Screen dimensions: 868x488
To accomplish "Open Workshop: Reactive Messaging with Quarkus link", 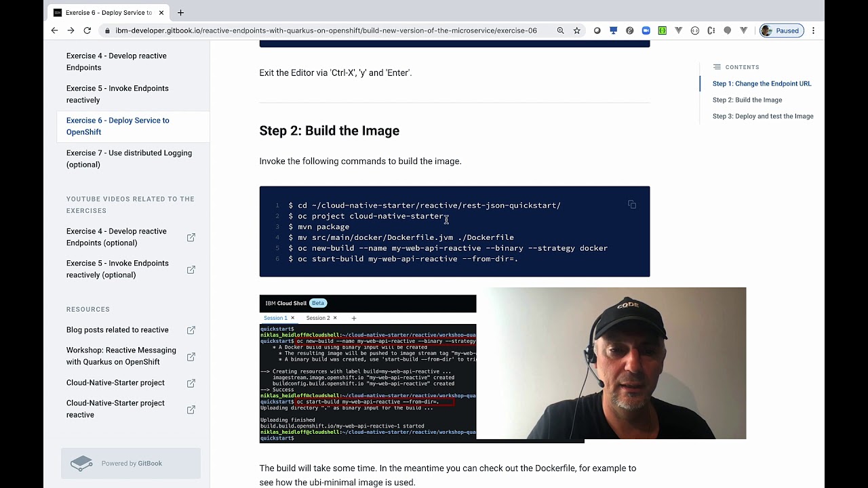I will point(121,356).
